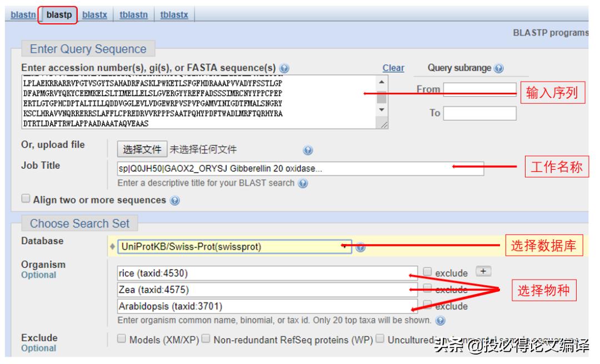The image size is (600, 364).
Task: Add another organism with plus button
Action: coord(483,271)
